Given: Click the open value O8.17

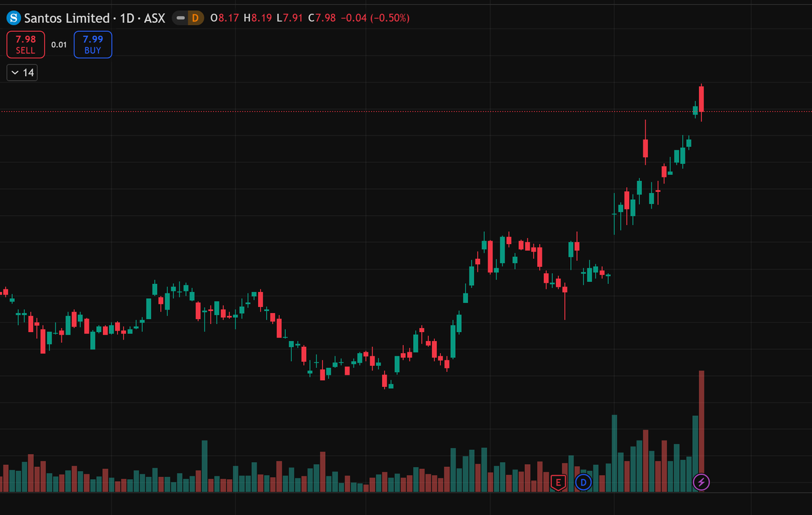Looking at the screenshot, I should tap(225, 18).
